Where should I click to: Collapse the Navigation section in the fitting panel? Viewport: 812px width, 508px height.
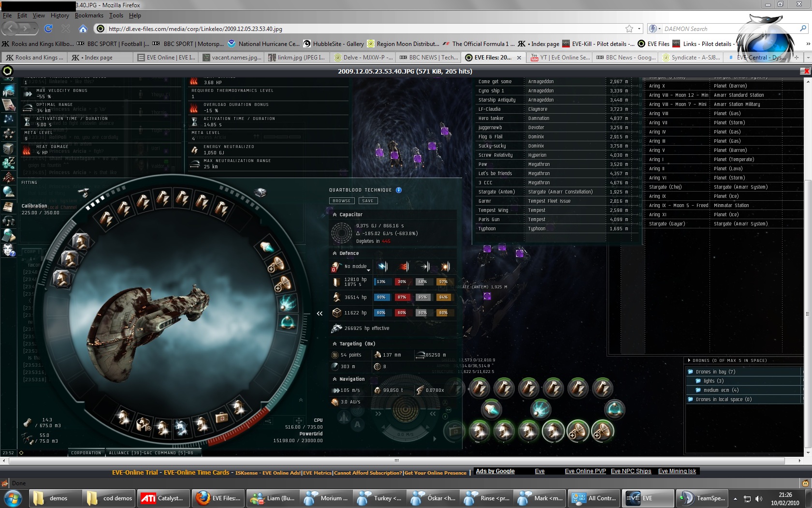[x=334, y=379]
